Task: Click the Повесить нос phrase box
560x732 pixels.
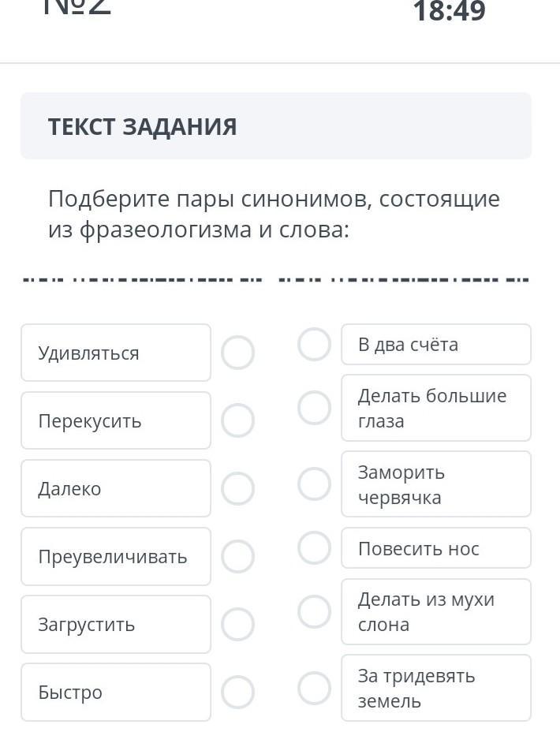Action: [435, 548]
